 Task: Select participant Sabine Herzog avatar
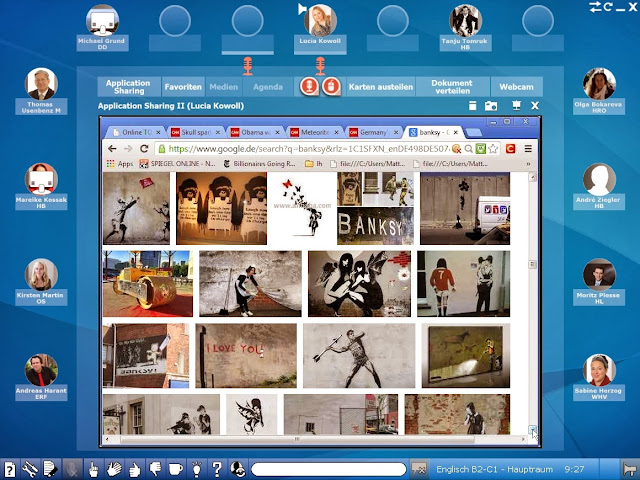click(599, 370)
